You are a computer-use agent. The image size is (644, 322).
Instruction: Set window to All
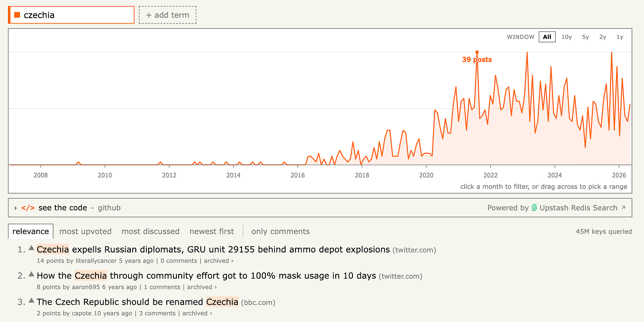point(547,37)
